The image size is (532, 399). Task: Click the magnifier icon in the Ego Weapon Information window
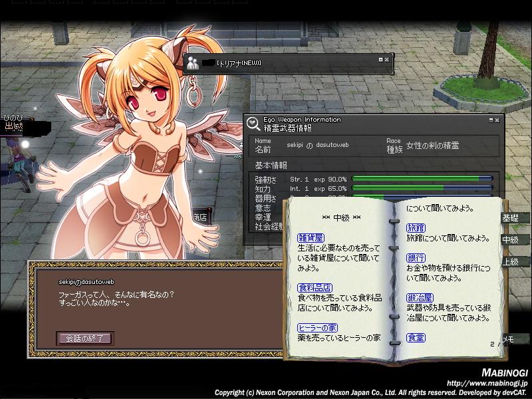tap(253, 124)
